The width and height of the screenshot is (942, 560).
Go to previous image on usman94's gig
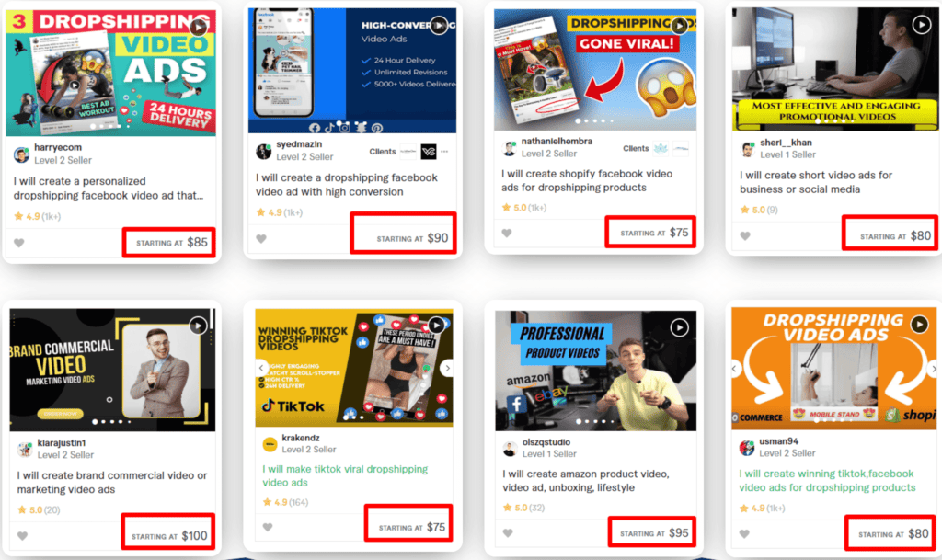[x=735, y=369]
